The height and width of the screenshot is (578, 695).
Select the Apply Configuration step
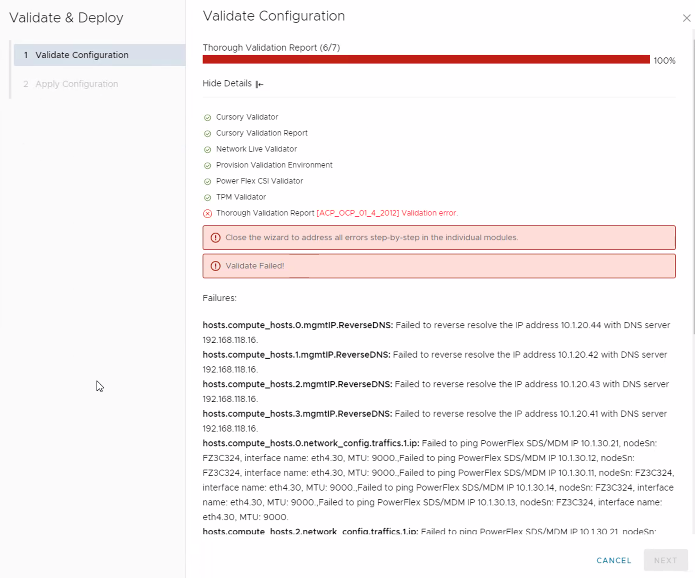pyautogui.click(x=76, y=84)
